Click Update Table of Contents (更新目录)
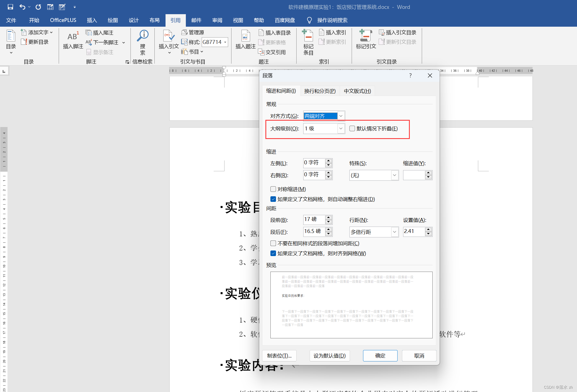This screenshot has width=577, height=392. (x=35, y=42)
